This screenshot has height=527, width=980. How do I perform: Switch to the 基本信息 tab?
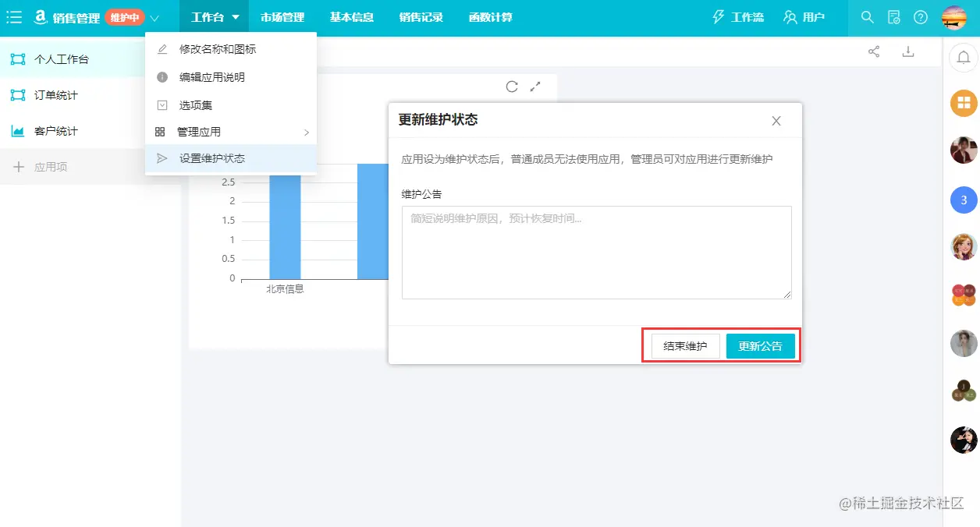coord(351,17)
